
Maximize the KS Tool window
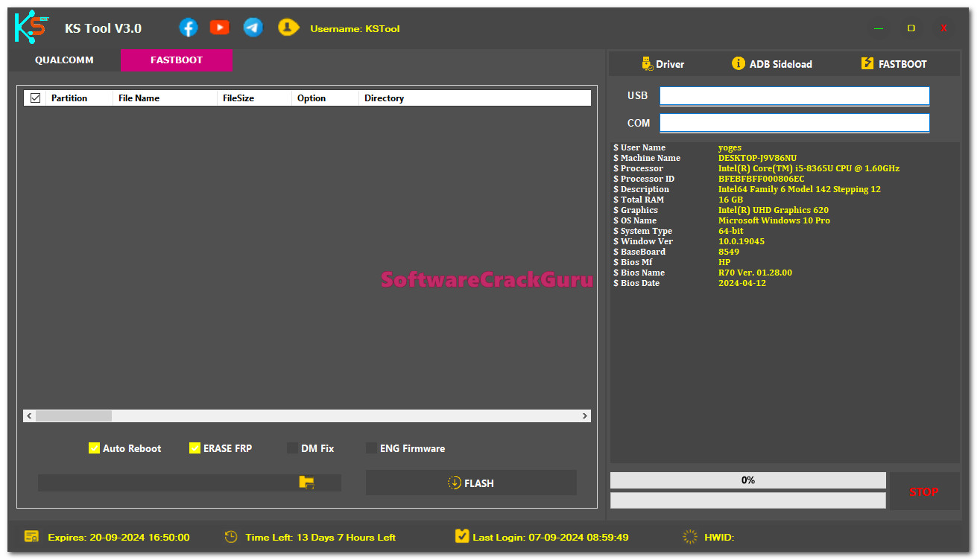click(x=911, y=28)
